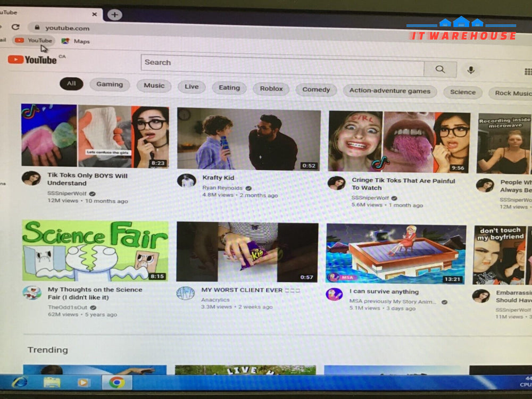
Task: Select the Rock Music filter chip
Action: [511, 93]
